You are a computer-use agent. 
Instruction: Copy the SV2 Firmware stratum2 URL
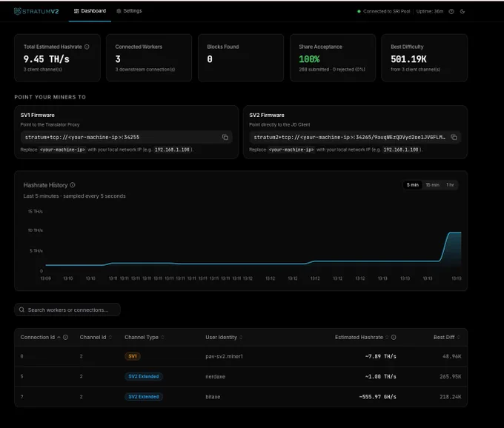[x=454, y=137]
